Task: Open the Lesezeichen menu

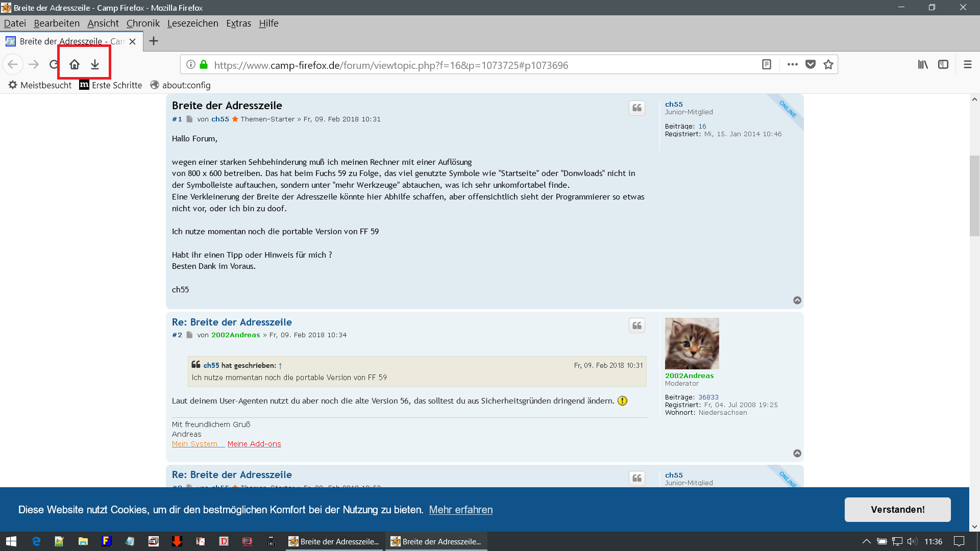Action: click(192, 23)
